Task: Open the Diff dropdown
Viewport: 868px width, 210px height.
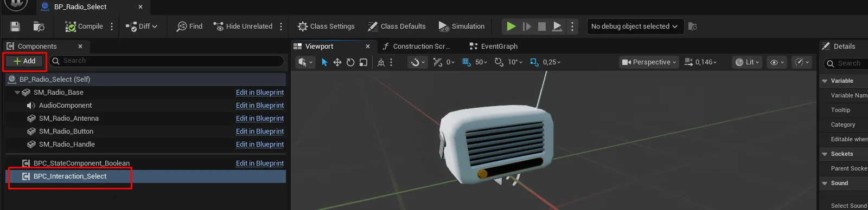Action: click(x=142, y=27)
